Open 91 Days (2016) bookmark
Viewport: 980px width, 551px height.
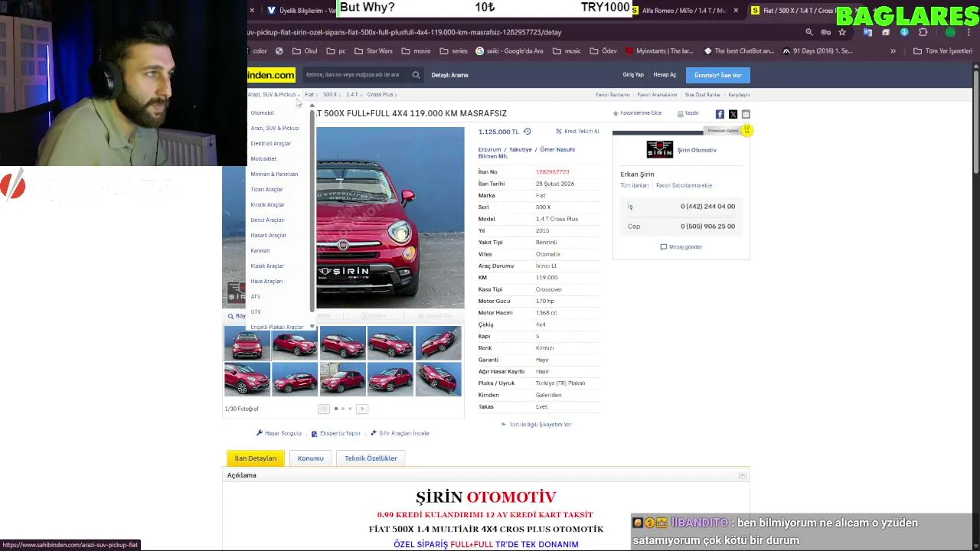point(817,51)
